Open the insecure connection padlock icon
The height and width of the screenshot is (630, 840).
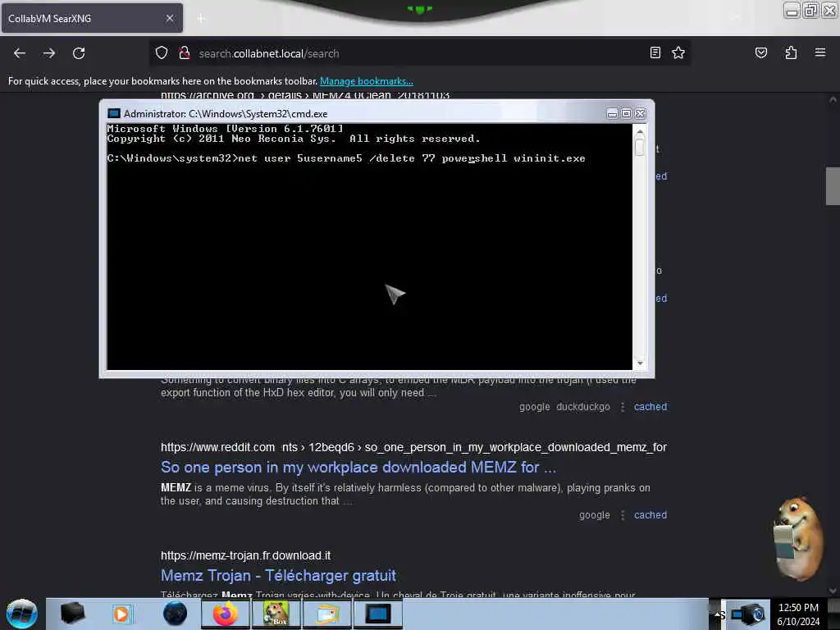pos(185,53)
